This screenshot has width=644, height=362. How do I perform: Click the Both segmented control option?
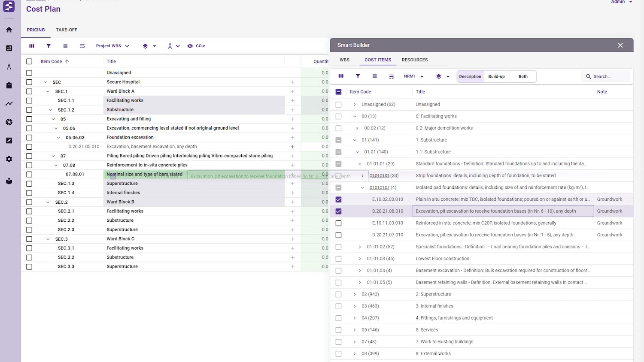click(x=522, y=76)
